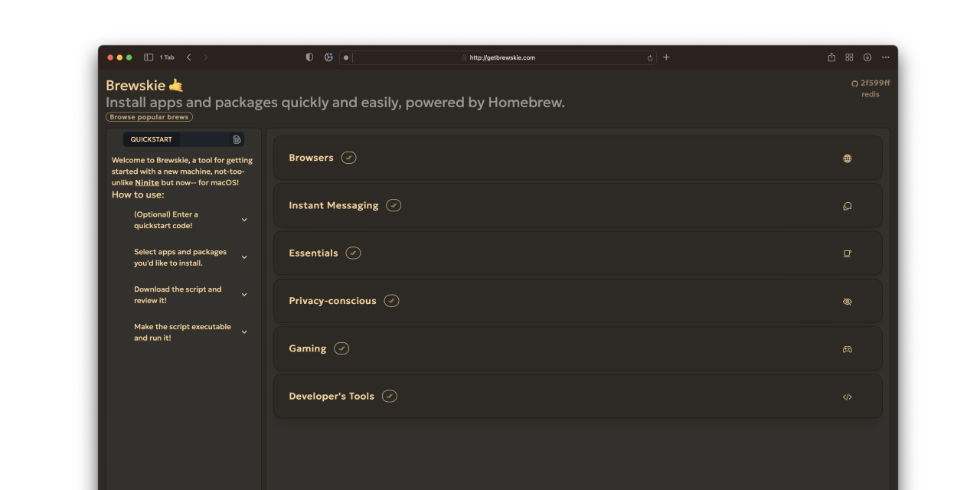Select all apps in the Browsers category
This screenshot has height=490, width=980.
[x=348, y=157]
